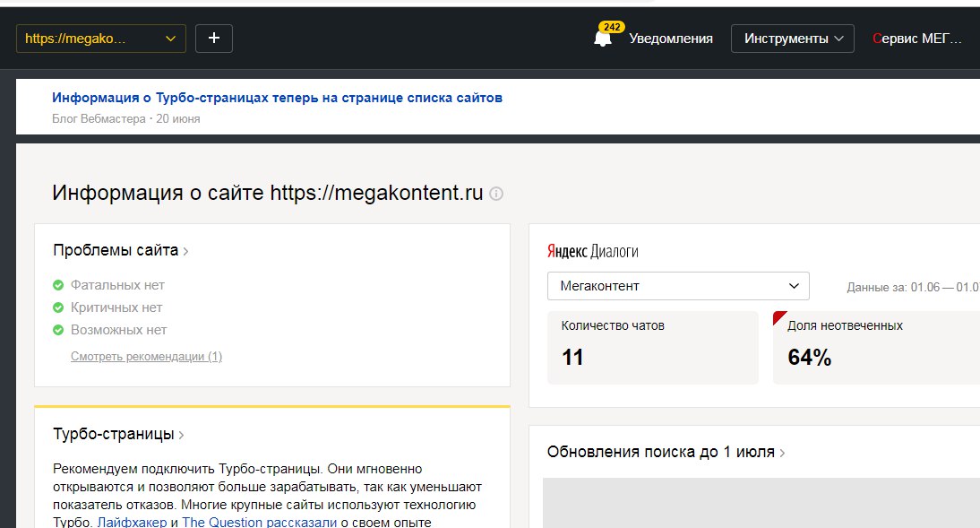
Task: Open Уведомления notifications link
Action: 671,39
